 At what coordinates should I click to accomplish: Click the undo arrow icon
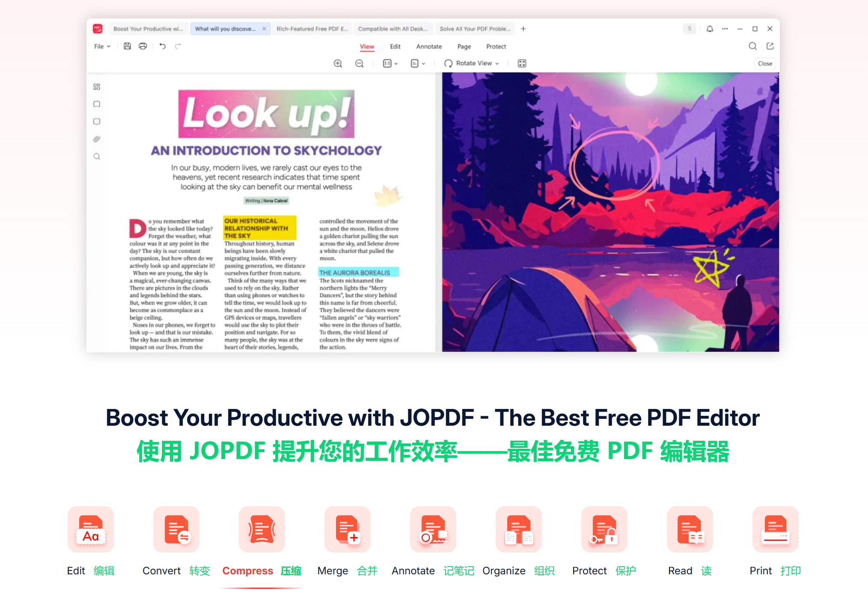(x=162, y=46)
